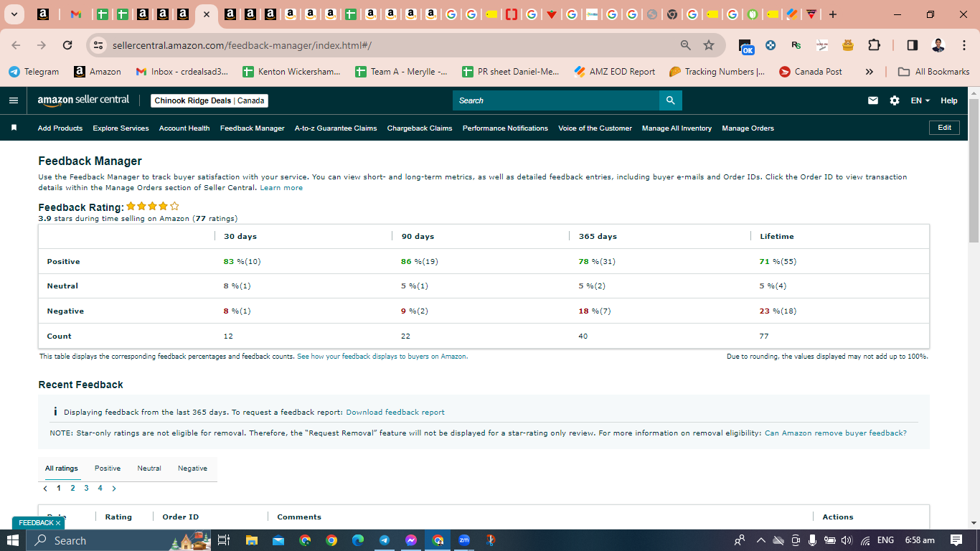Open the browser Extensions puzzle icon
Image resolution: width=980 pixels, height=551 pixels.
874,45
